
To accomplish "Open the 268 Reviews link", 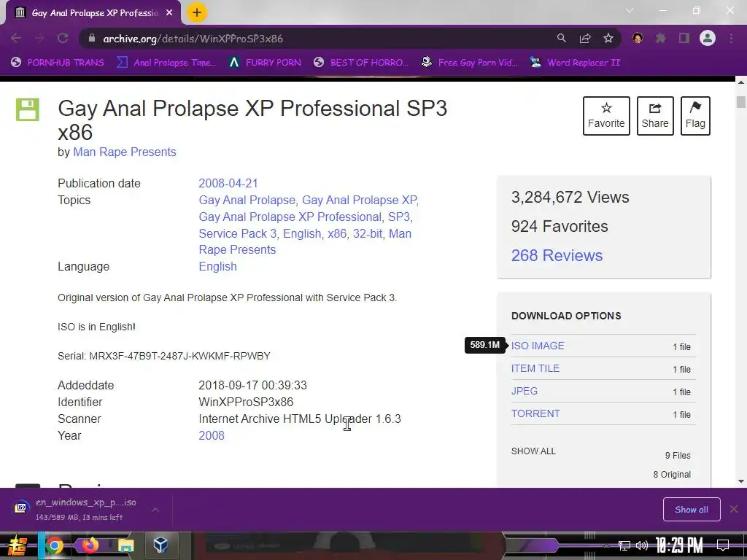I will (x=557, y=255).
